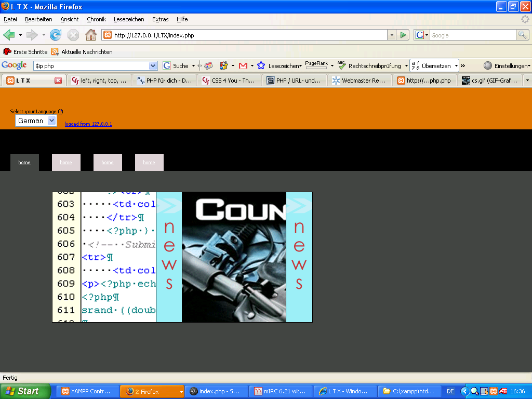Viewport: 532px width, 399px height.
Task: Expand the Google toolbar search field dropdown
Action: point(153,66)
